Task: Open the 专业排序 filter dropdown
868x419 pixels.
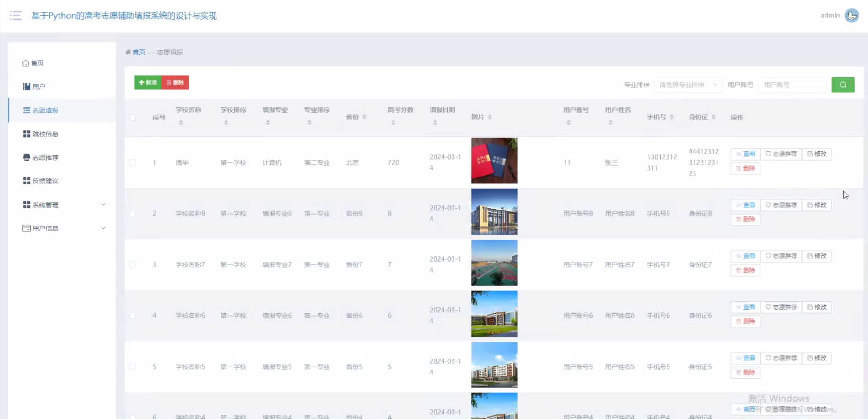Action: (x=688, y=85)
